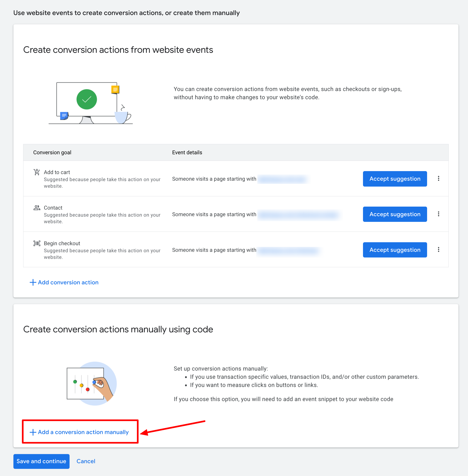Open three-dot menu for Contact row

(438, 214)
